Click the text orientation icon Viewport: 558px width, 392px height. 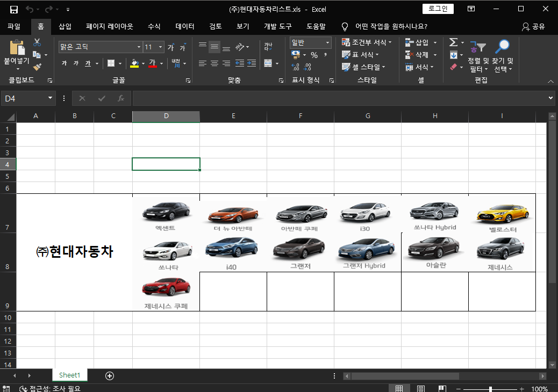[x=240, y=47]
